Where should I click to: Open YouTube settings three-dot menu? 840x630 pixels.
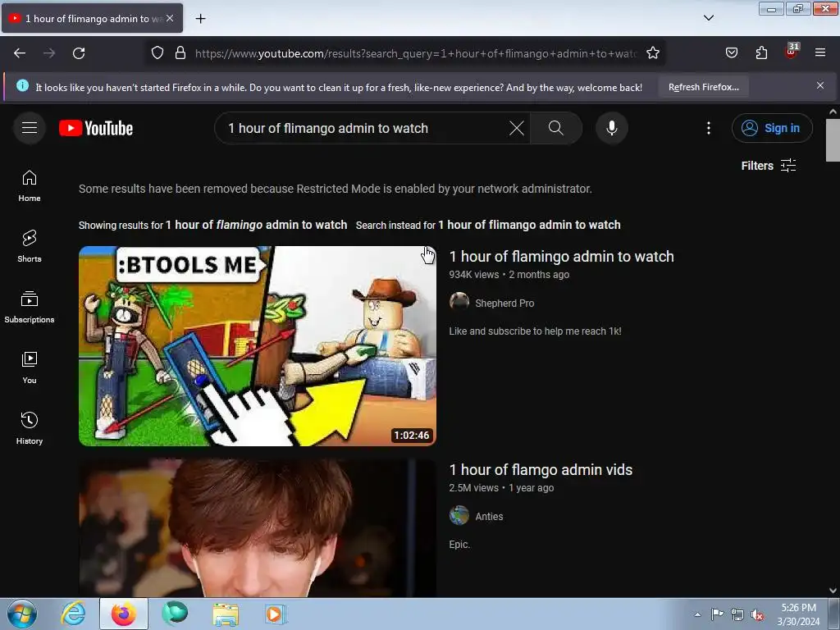[x=709, y=128]
